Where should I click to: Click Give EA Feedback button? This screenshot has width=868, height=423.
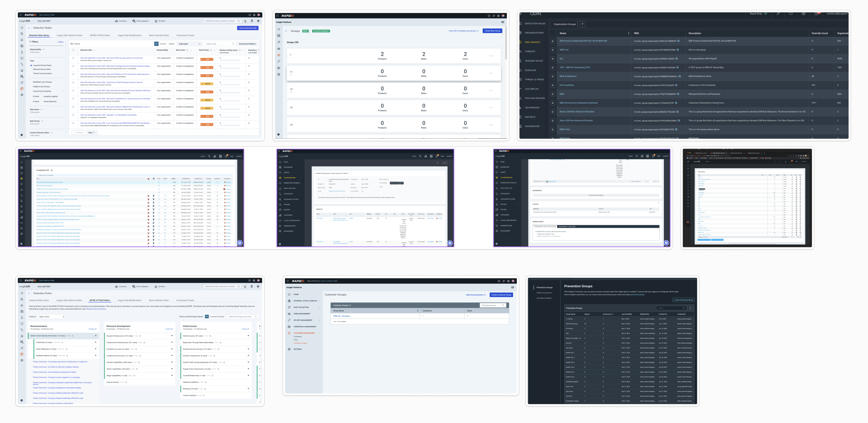321,31
